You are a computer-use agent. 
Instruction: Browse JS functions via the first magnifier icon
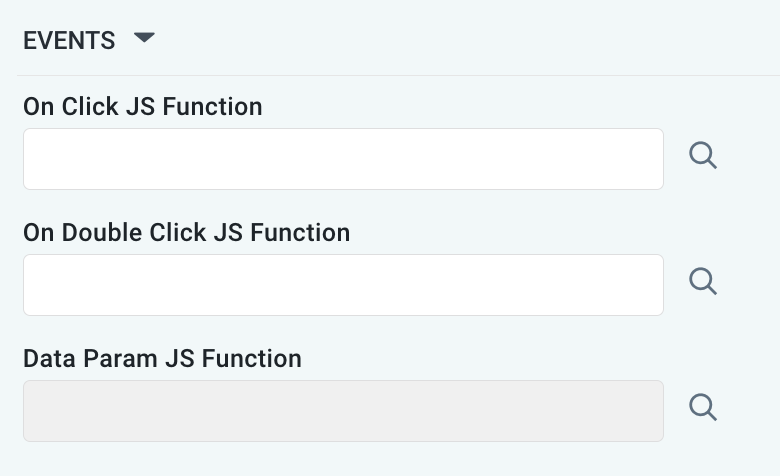(x=703, y=157)
